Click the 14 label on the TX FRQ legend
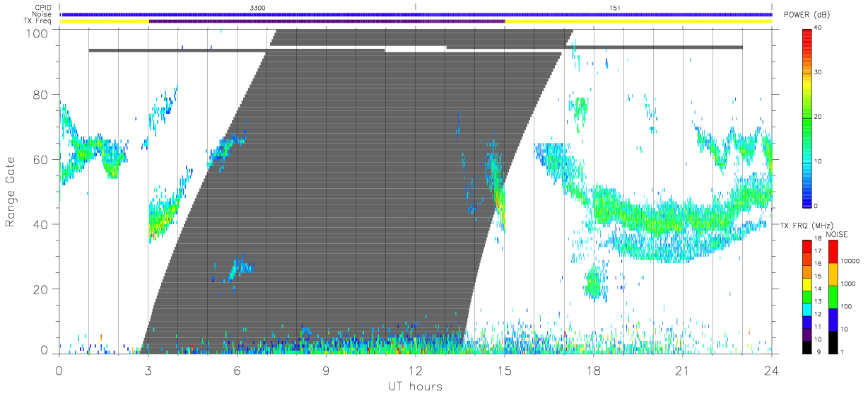This screenshot has width=868, height=401. (818, 290)
